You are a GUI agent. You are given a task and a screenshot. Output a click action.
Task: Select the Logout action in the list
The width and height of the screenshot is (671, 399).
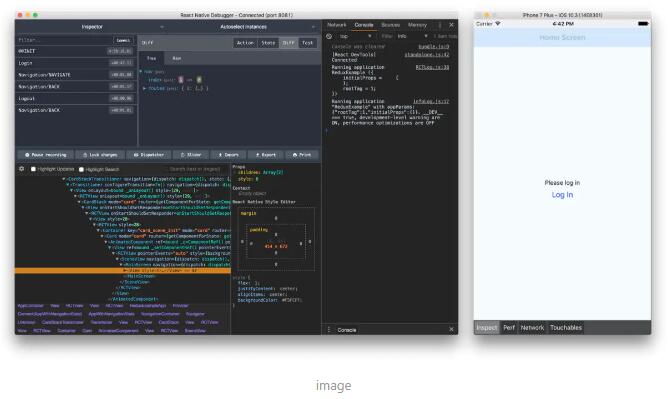(76, 98)
